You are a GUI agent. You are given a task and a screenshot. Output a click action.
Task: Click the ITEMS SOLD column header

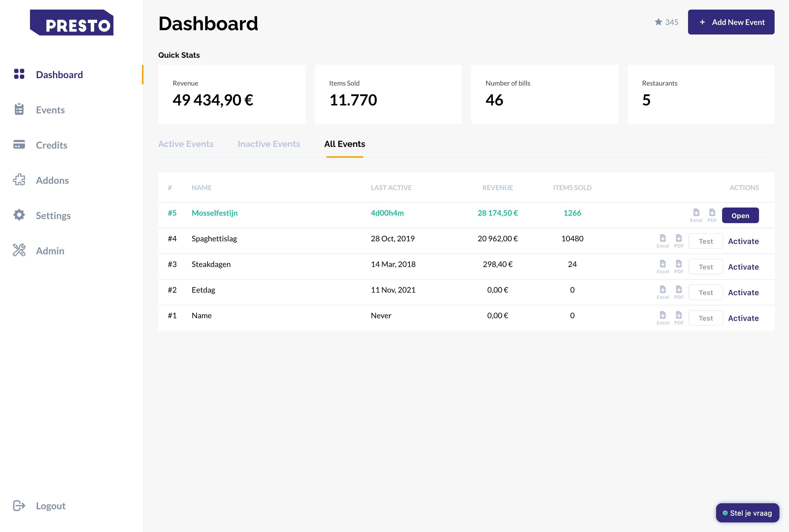[x=572, y=188]
